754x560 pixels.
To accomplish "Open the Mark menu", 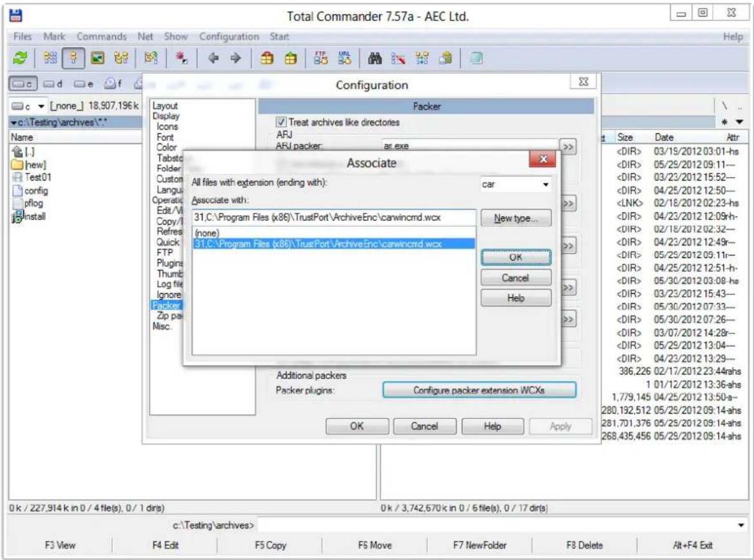I will 54,36.
